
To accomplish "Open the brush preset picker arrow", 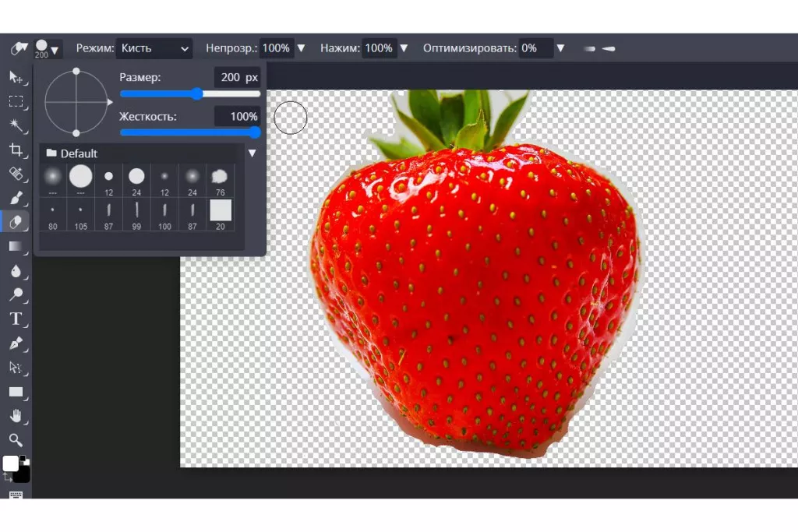I will click(55, 50).
